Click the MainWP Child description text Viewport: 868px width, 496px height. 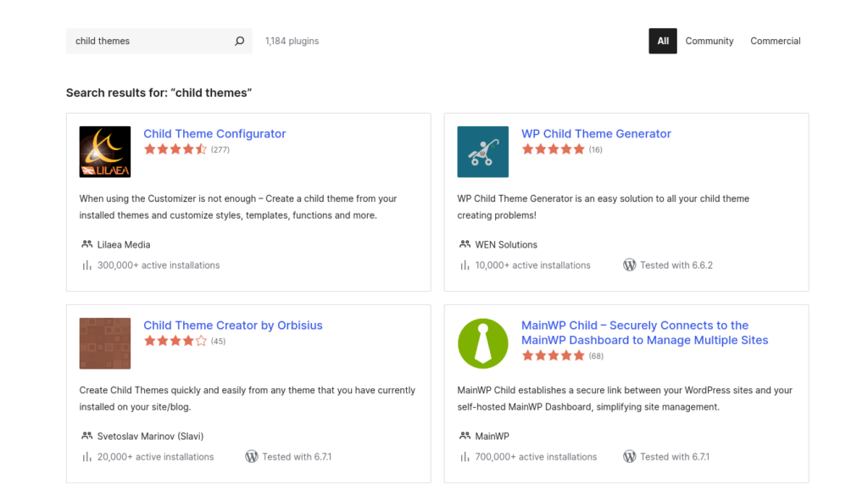[x=625, y=398]
